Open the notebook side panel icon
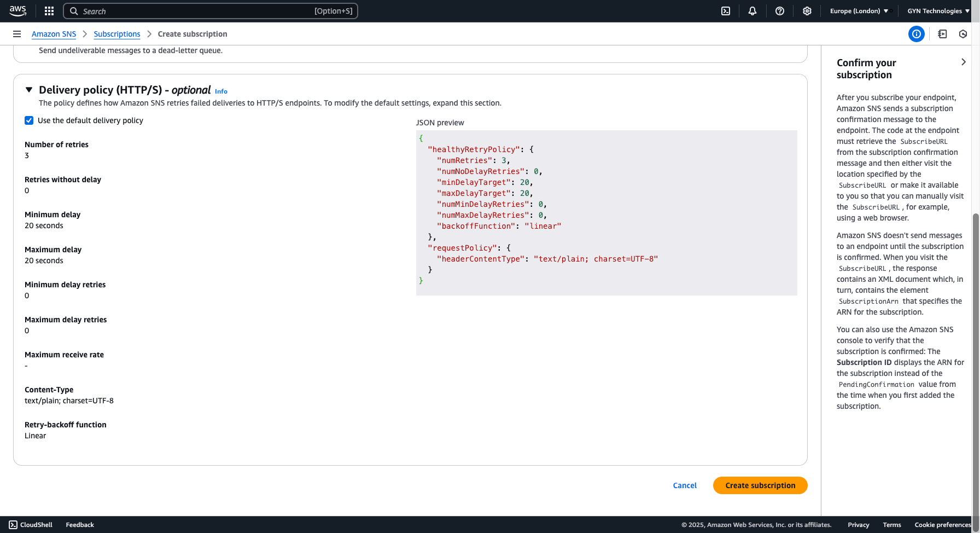The width and height of the screenshot is (980, 533). click(x=942, y=34)
